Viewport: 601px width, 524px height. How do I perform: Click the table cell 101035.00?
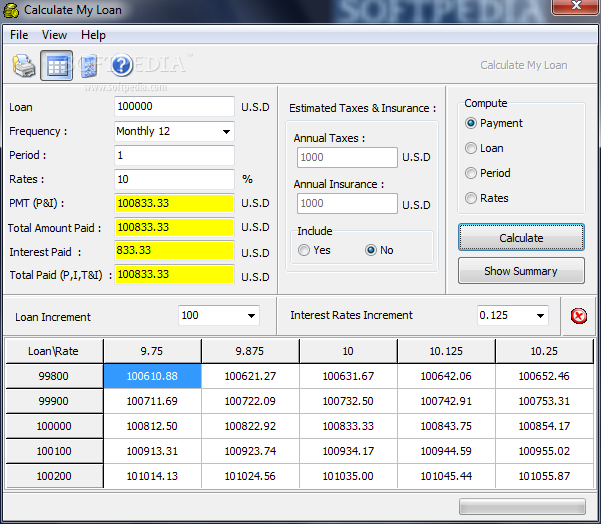348,476
